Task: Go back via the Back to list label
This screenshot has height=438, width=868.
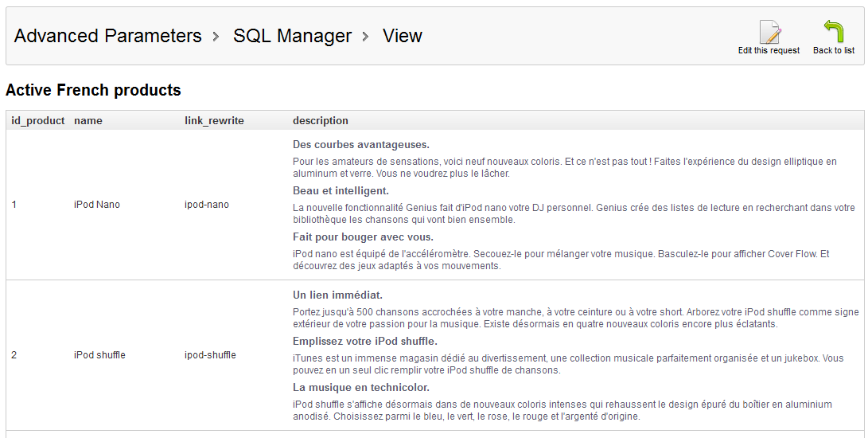Action: click(833, 50)
